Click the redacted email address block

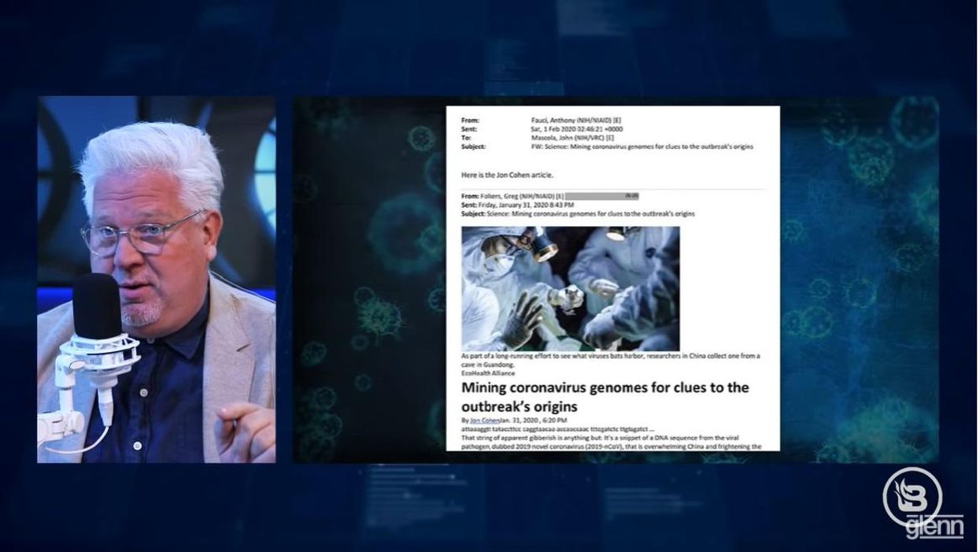(598, 195)
